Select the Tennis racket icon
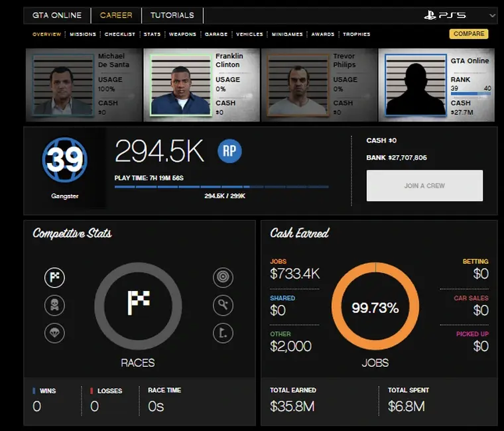Image resolution: width=504 pixels, height=431 pixels. point(223,305)
